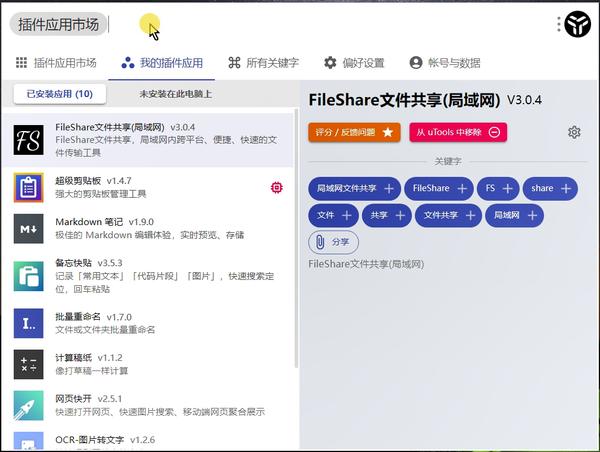600x452 pixels.
Task: Click the 网页快开 rocket icon
Action: (29, 405)
